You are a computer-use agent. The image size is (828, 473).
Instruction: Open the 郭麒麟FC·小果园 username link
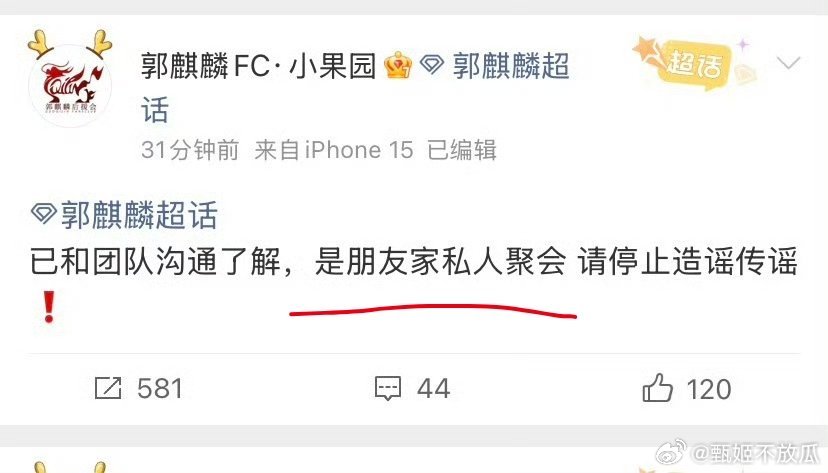point(258,65)
